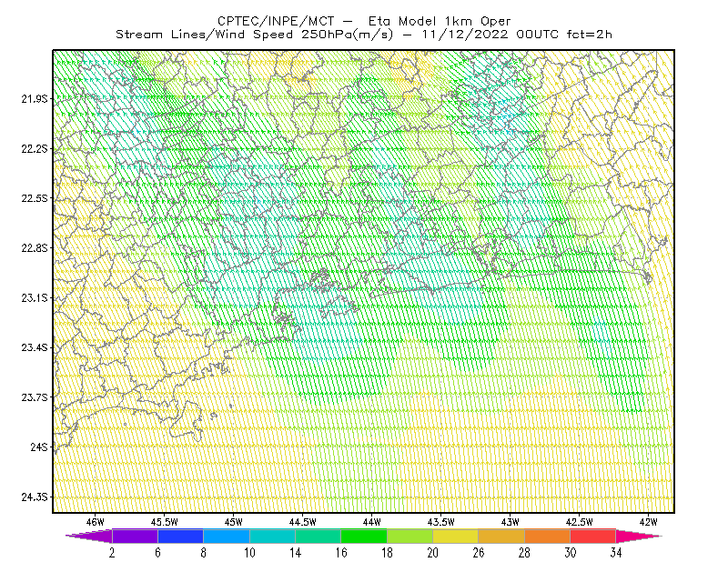Click the 42.5W longitude label
Image resolution: width=728 pixels, height=562 pixels.
coord(580,522)
